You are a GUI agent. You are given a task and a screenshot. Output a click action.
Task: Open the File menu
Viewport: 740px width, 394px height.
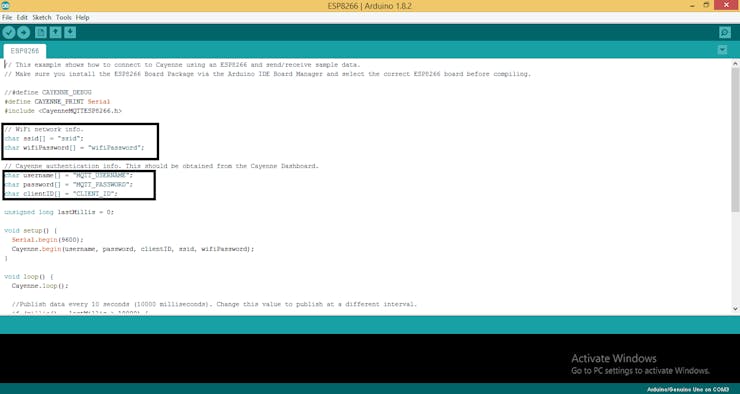tap(7, 17)
